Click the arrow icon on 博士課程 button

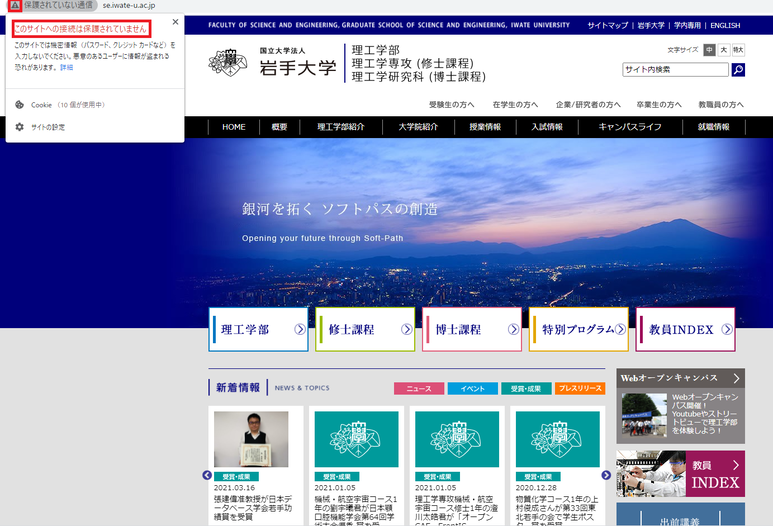tap(513, 329)
